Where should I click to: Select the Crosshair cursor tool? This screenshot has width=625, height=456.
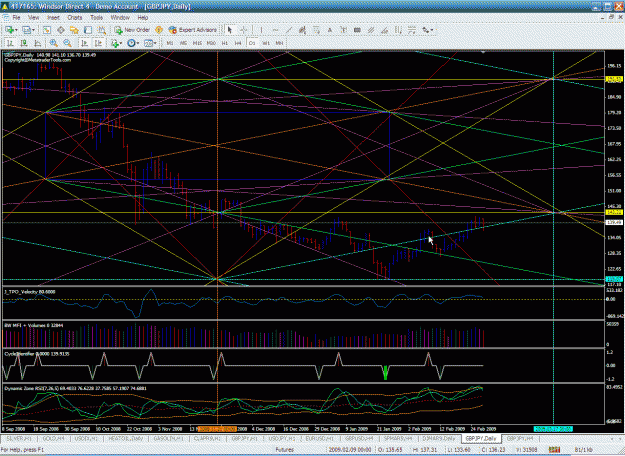click(244, 30)
